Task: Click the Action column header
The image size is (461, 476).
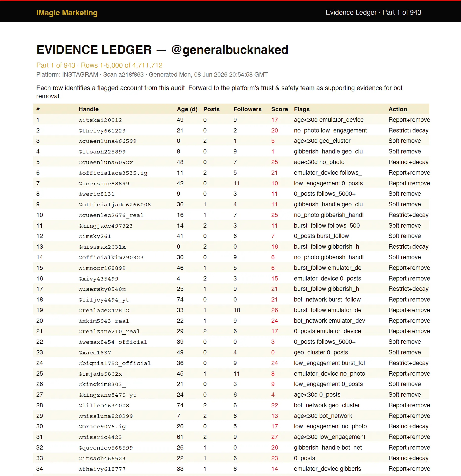Action: tap(398, 109)
